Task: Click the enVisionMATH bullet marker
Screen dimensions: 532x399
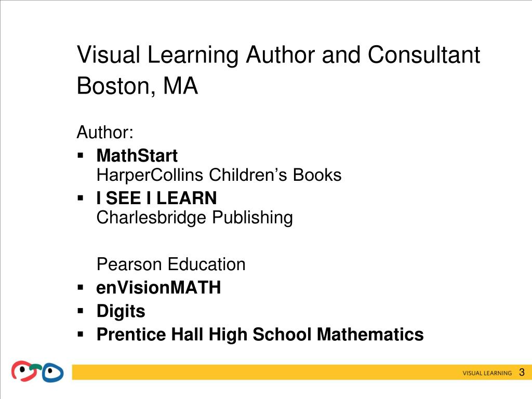Action: 81,288
